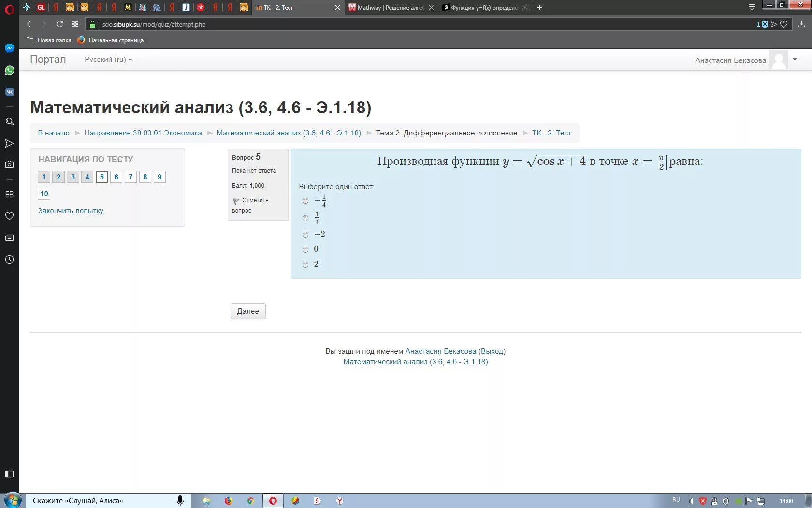This screenshot has height=508, width=812.
Task: Go back with the browser back arrow
Action: click(29, 24)
